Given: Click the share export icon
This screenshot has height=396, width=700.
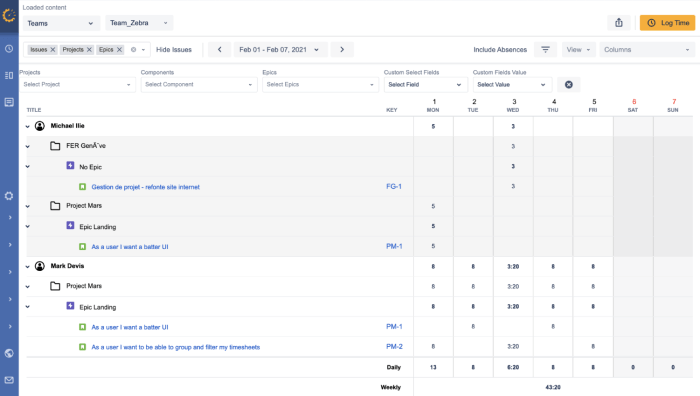Looking at the screenshot, I should 619,23.
